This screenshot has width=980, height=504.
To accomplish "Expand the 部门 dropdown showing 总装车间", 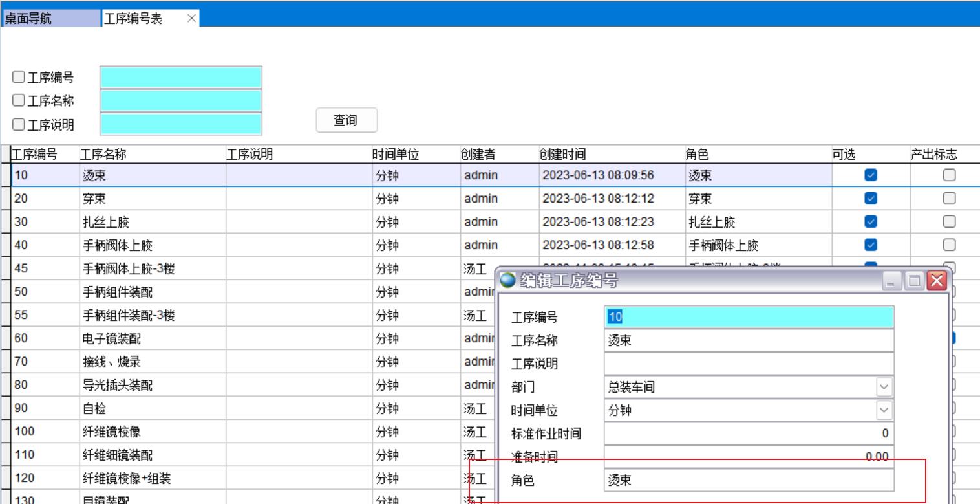I will (x=884, y=388).
